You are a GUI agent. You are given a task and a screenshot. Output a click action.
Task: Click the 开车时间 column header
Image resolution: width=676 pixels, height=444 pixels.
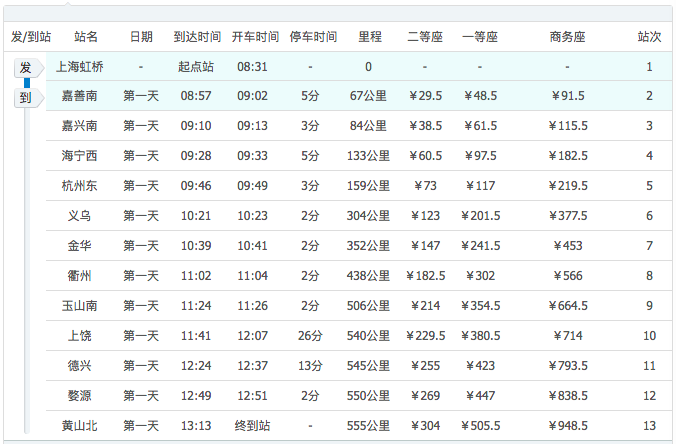255,37
